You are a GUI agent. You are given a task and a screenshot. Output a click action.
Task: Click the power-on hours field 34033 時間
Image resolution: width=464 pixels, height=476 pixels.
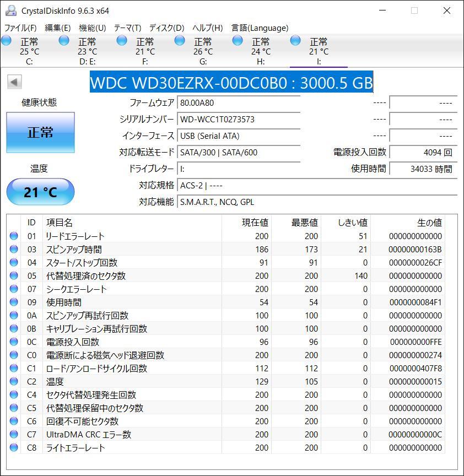(x=423, y=169)
